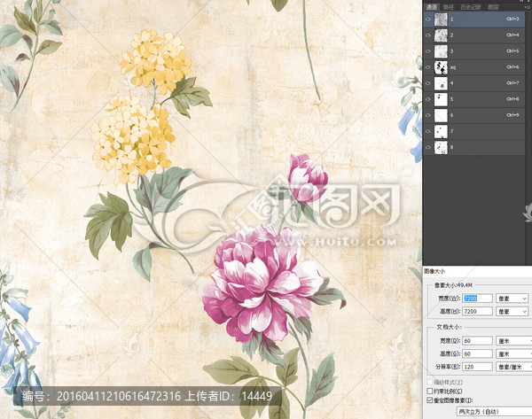Select the channel 5 thumbnail
This screenshot has width=532, height=419.
pyautogui.click(x=441, y=99)
